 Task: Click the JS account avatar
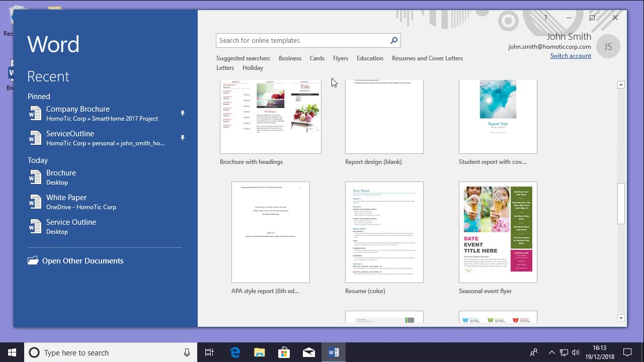coord(608,46)
